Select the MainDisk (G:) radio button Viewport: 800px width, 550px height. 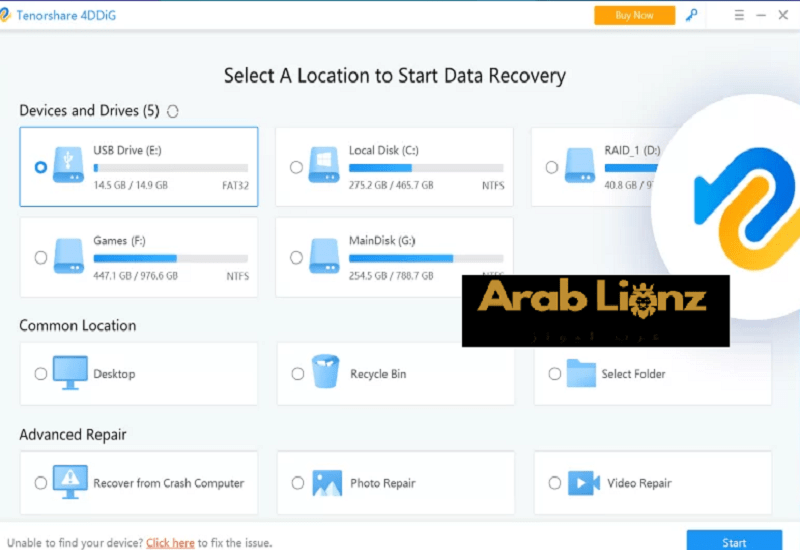point(296,258)
